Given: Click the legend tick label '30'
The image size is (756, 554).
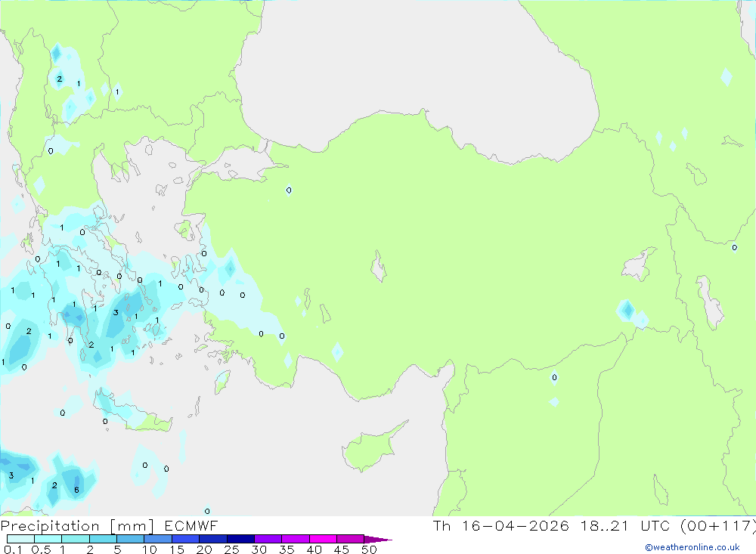Looking at the screenshot, I should tap(259, 549).
